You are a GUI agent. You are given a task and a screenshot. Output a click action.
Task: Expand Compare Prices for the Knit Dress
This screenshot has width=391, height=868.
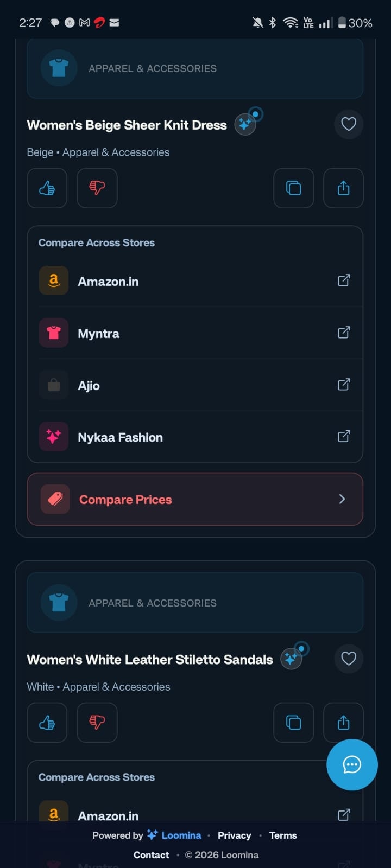pyautogui.click(x=195, y=499)
